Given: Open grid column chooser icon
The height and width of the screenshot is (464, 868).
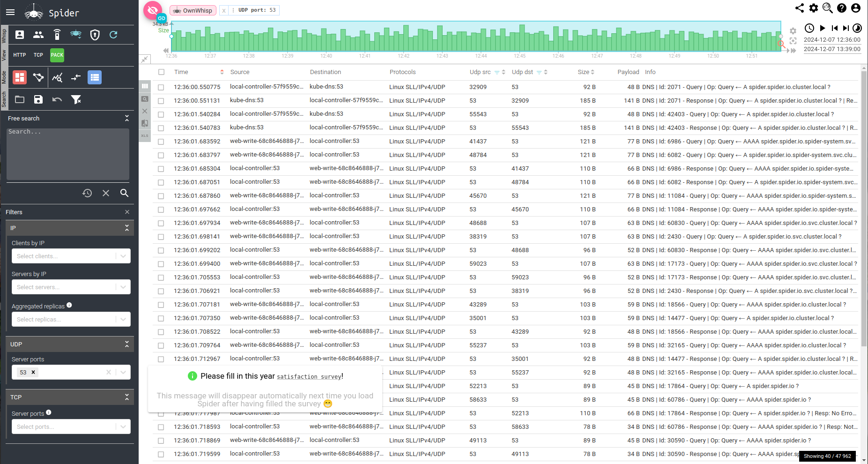Looking at the screenshot, I should tap(145, 86).
